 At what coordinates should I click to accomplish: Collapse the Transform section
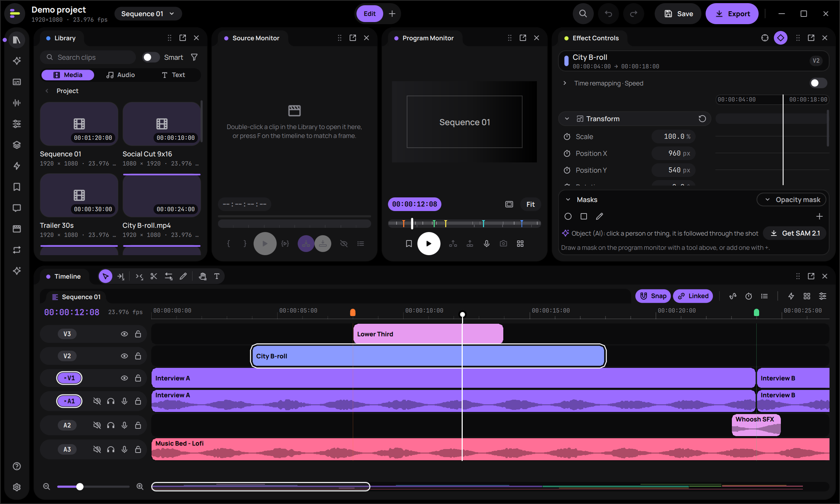click(x=567, y=119)
